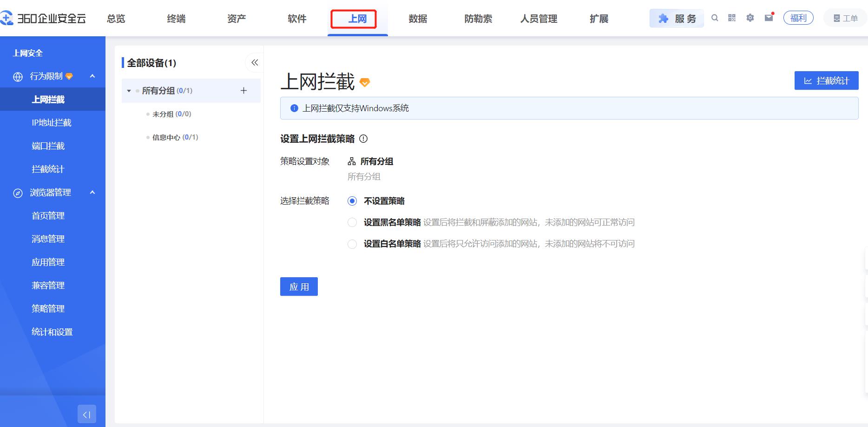The width and height of the screenshot is (868, 427).
Task: Click the search magnifier icon in header
Action: click(x=715, y=18)
